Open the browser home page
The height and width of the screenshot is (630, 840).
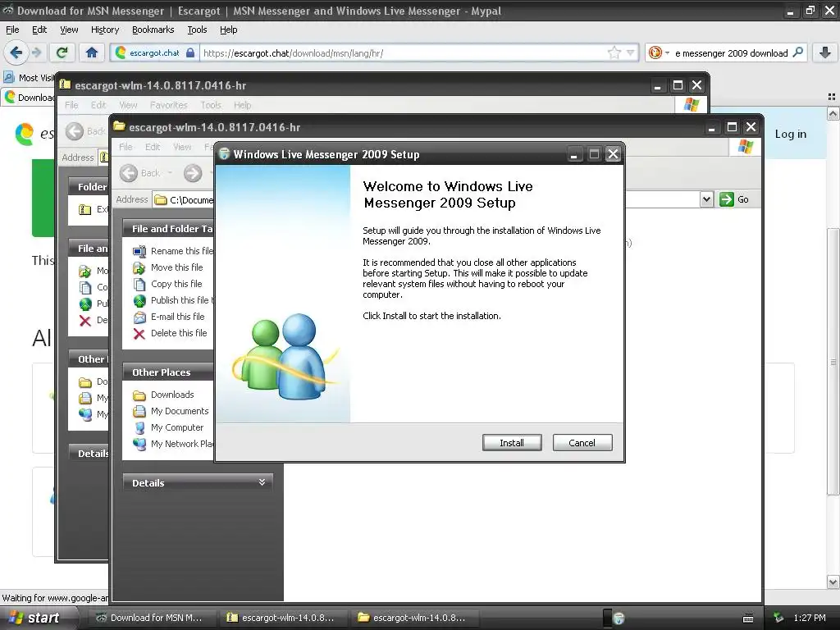92,52
